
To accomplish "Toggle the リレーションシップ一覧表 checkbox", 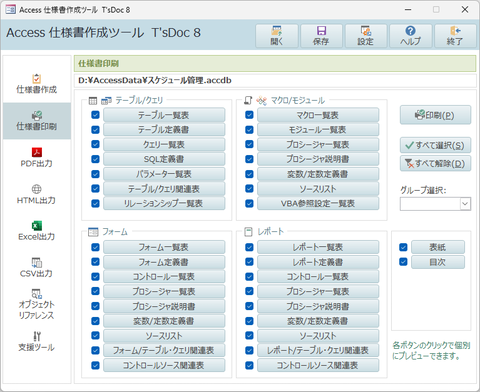I will click(x=95, y=203).
